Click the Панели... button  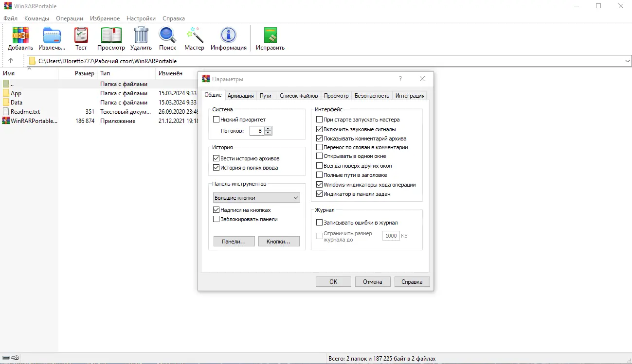(234, 242)
